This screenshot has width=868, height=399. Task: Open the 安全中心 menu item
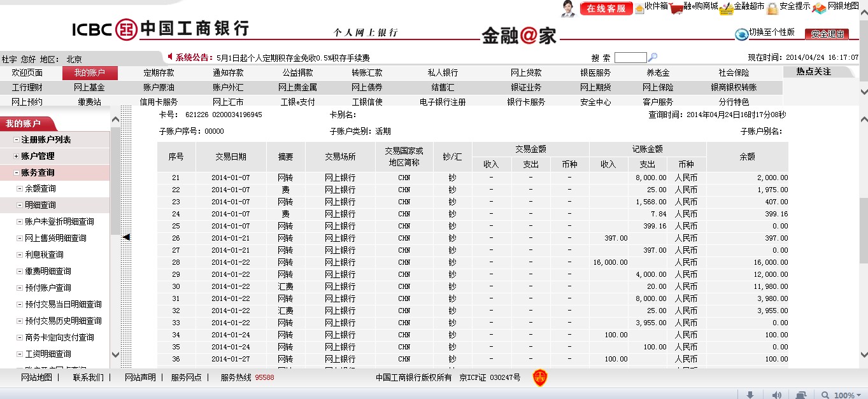click(x=595, y=102)
